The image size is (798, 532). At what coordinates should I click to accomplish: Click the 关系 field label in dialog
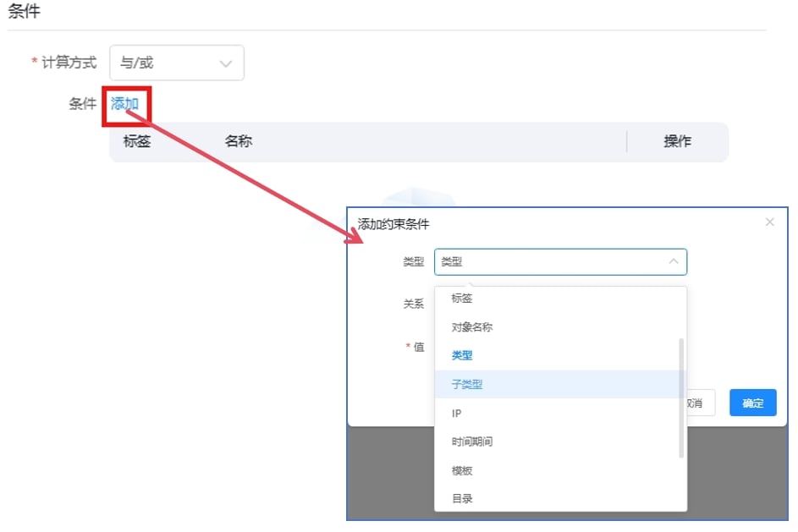(x=413, y=304)
